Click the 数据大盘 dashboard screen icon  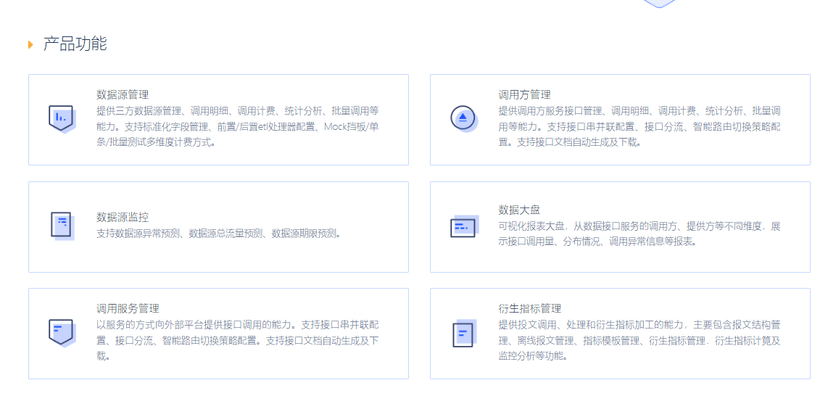point(464,226)
